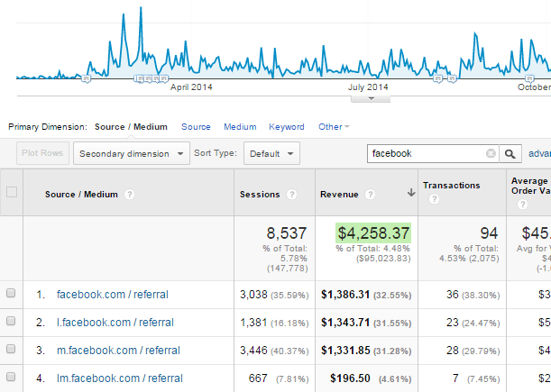Image resolution: width=551 pixels, height=392 pixels.
Task: Check the facebook.com / referral row checkbox
Action: (x=11, y=293)
